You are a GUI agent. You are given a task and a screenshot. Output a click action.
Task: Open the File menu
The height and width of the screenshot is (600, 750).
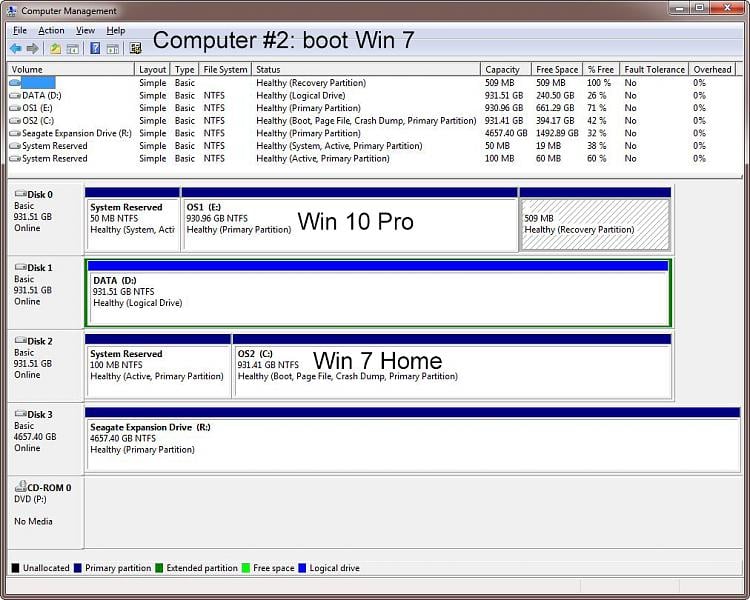point(20,31)
